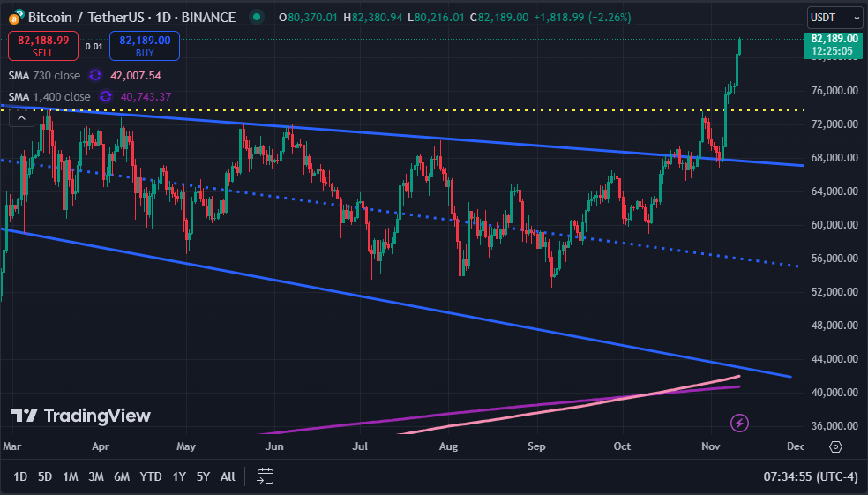Click the SMA value 40,743.37
Image resolution: width=868 pixels, height=495 pixels.
pos(146,96)
